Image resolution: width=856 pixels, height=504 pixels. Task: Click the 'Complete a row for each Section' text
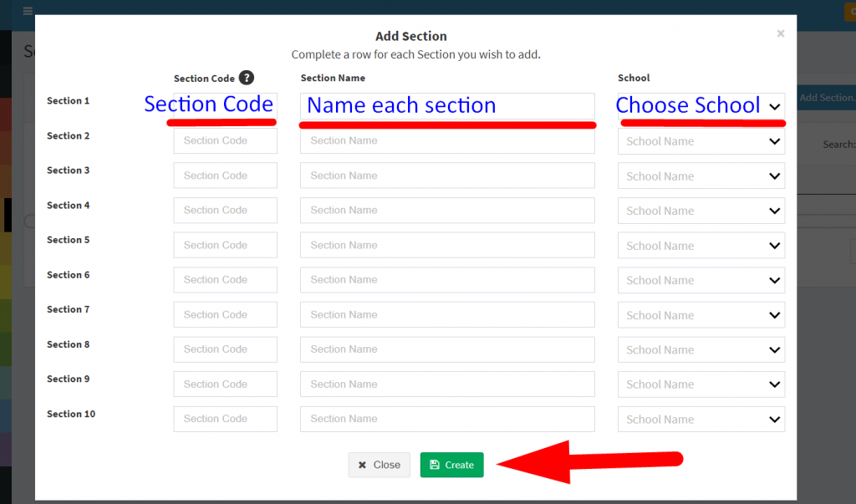pyautogui.click(x=416, y=54)
